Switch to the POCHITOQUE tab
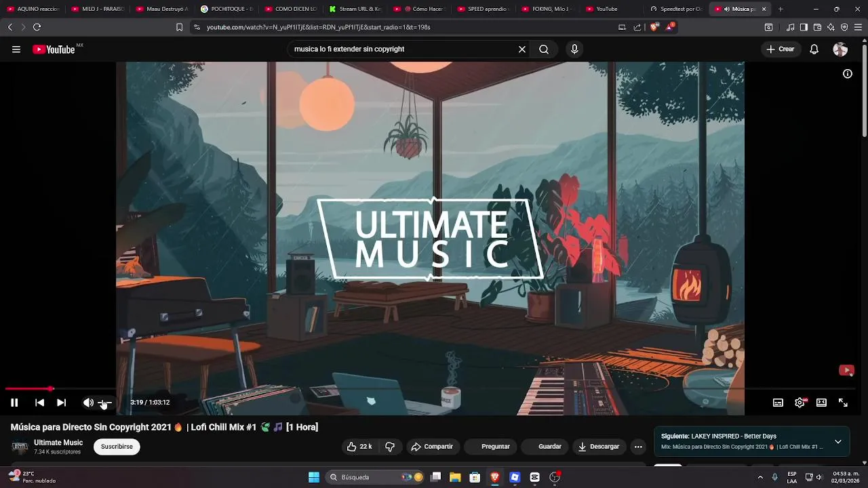This screenshot has width=868, height=488. pos(226,9)
